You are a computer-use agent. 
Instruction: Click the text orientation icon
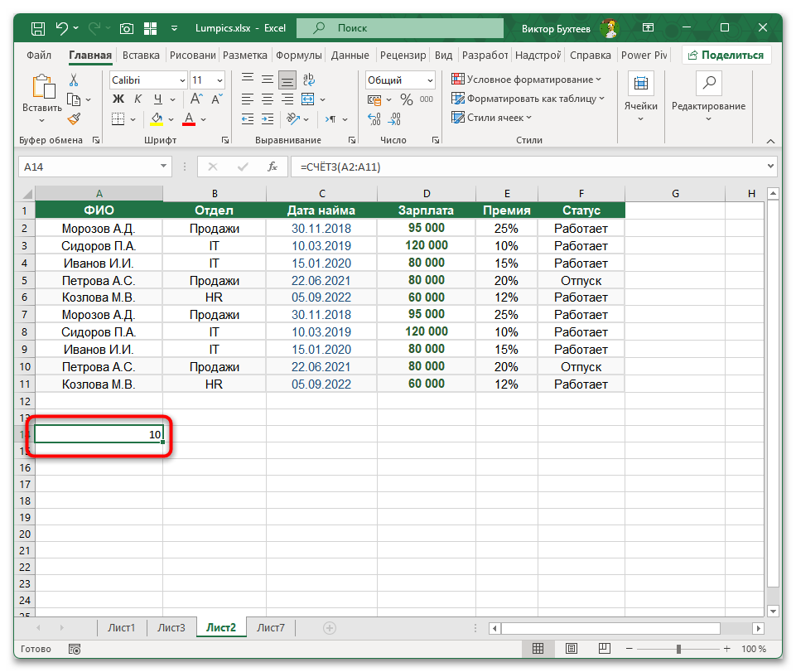(x=293, y=118)
